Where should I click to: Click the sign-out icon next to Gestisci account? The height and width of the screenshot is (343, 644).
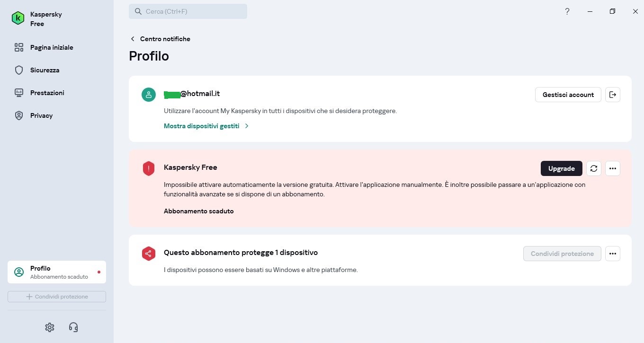[x=613, y=95]
